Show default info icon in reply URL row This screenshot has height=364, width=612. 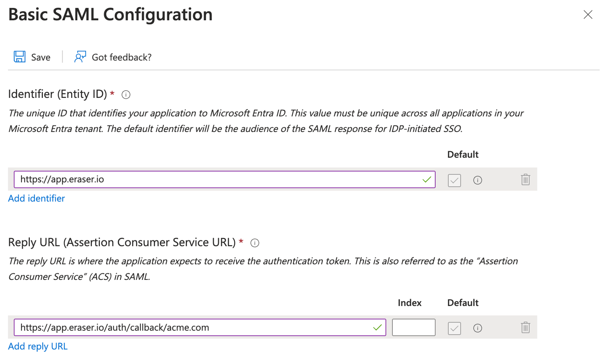(477, 328)
